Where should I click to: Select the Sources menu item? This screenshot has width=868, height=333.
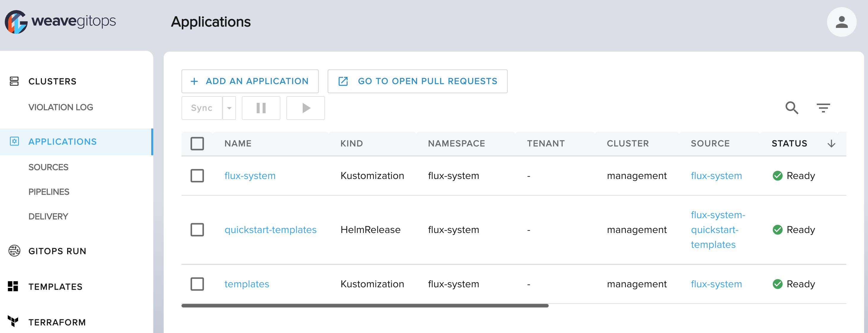48,167
